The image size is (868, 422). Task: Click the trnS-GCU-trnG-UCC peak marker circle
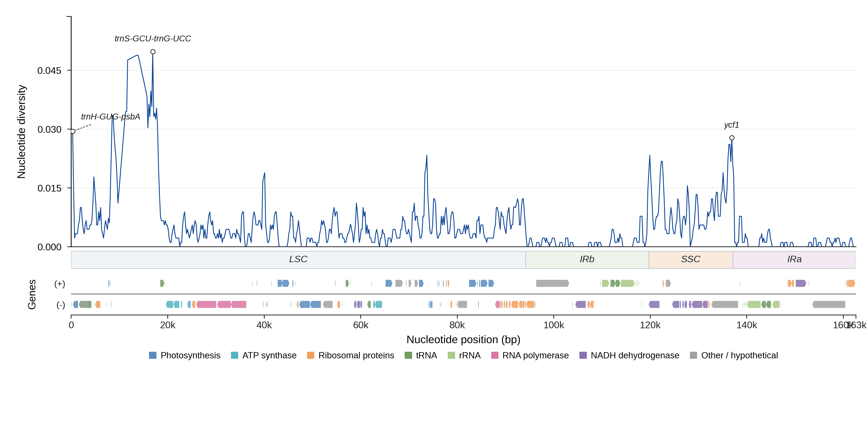click(153, 52)
